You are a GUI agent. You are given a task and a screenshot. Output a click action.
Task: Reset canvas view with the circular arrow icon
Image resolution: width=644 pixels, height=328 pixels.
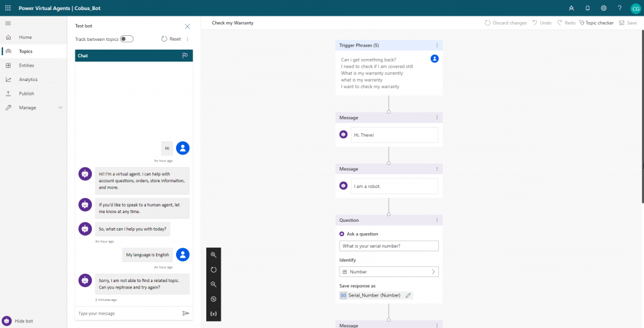point(214,270)
